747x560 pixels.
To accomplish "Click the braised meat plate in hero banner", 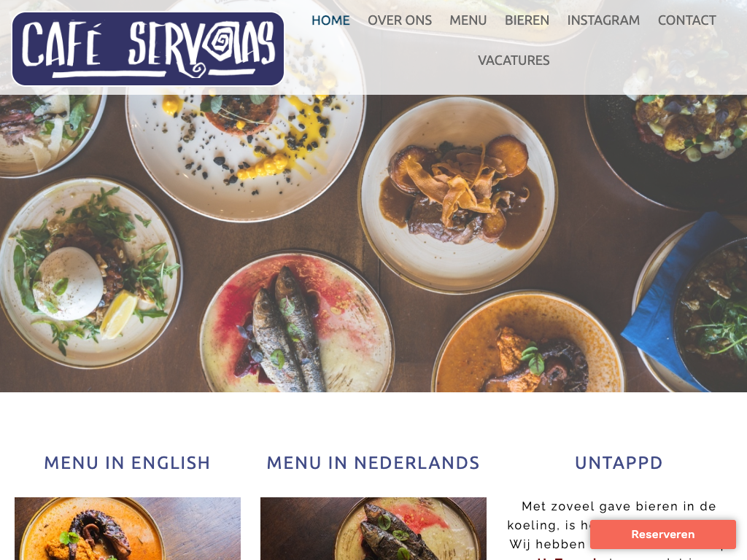I will point(458,194).
